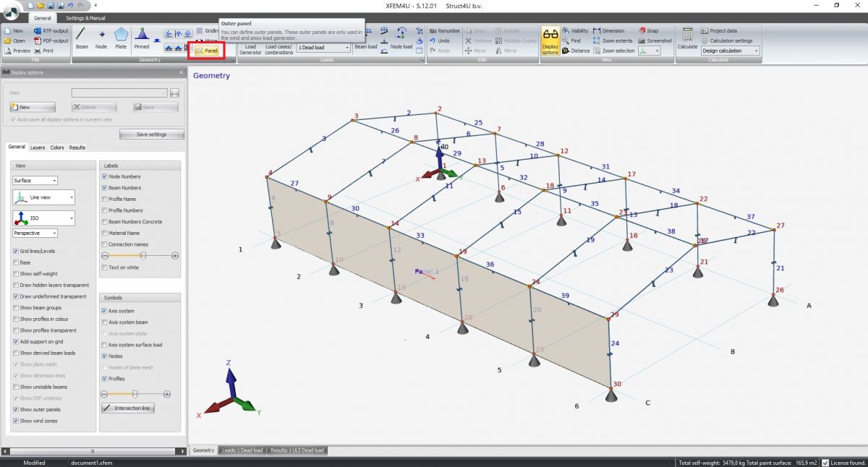Click the Save settings button

(x=151, y=134)
